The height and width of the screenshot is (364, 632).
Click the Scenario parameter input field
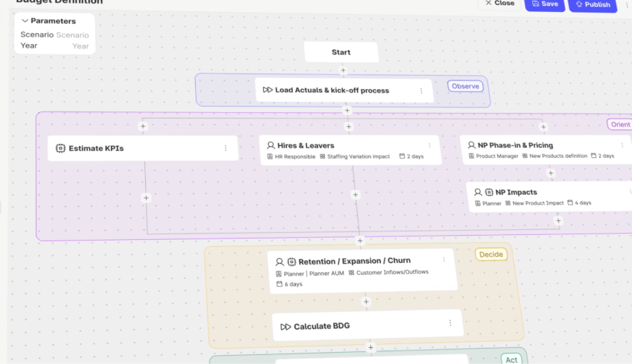pos(72,35)
